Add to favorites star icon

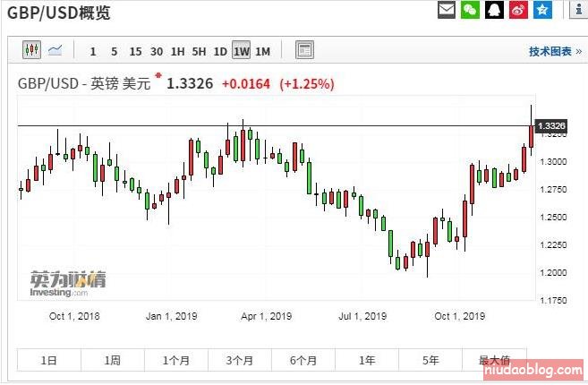[542, 11]
